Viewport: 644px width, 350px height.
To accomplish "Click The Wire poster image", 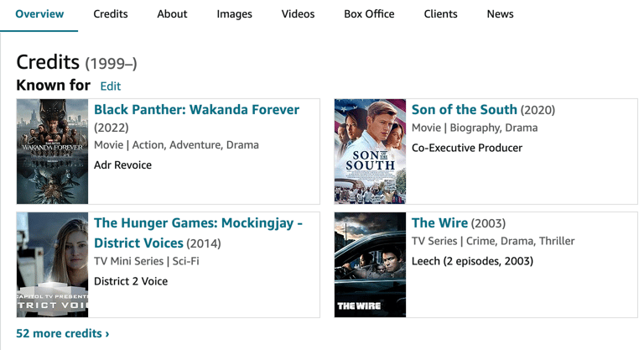I will [370, 265].
